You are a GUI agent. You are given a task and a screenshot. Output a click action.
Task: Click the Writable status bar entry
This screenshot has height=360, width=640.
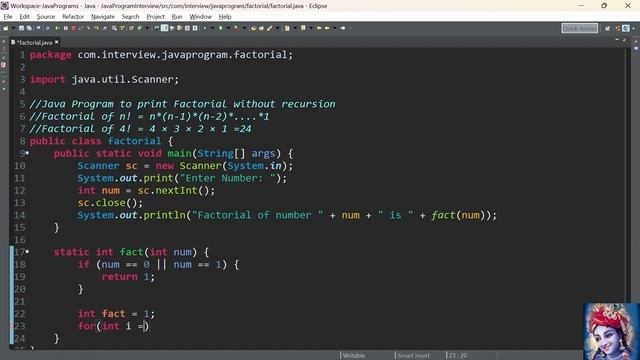[353, 356]
